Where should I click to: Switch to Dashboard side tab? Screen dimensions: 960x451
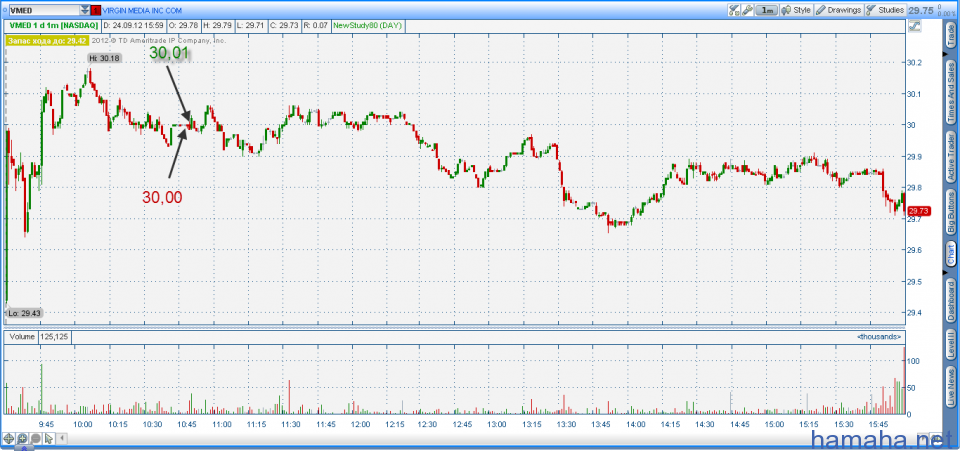[x=951, y=300]
